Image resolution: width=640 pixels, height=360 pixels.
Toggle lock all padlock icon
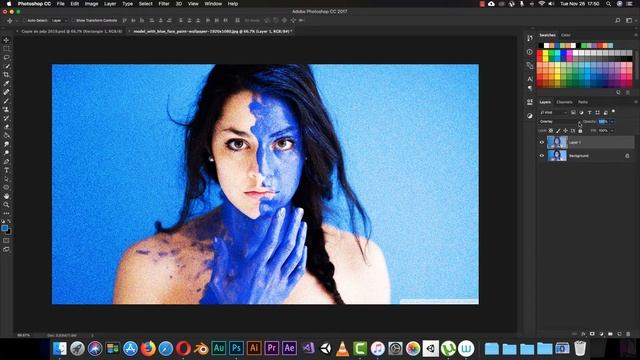[580, 131]
